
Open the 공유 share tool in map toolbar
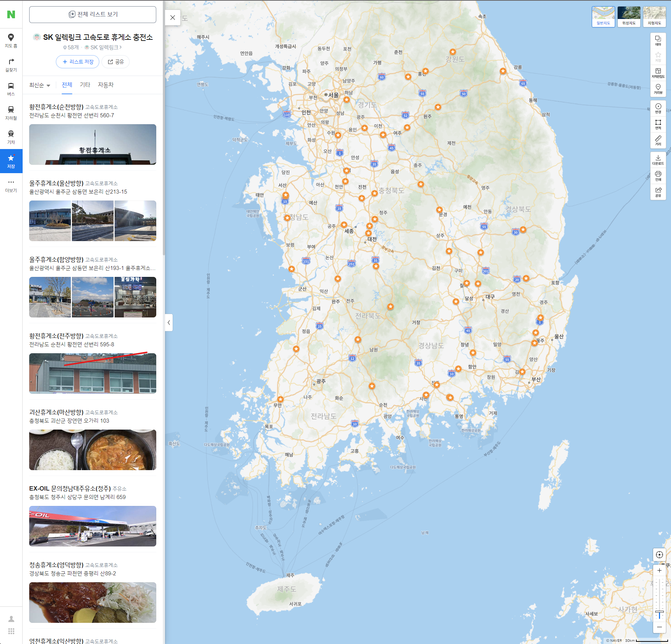(658, 192)
